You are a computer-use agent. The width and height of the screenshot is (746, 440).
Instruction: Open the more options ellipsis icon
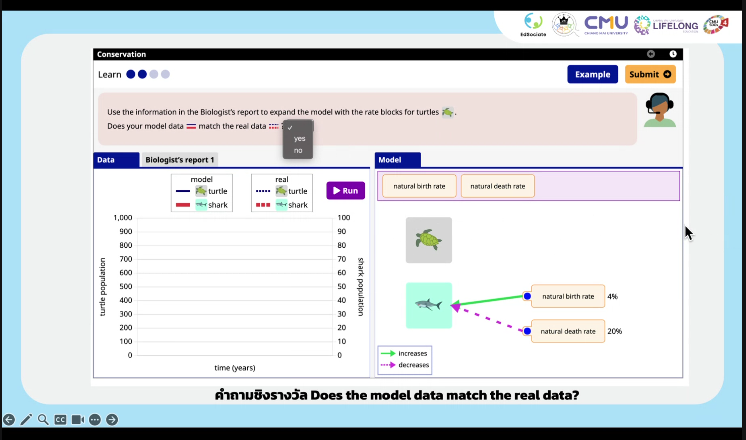[94, 420]
